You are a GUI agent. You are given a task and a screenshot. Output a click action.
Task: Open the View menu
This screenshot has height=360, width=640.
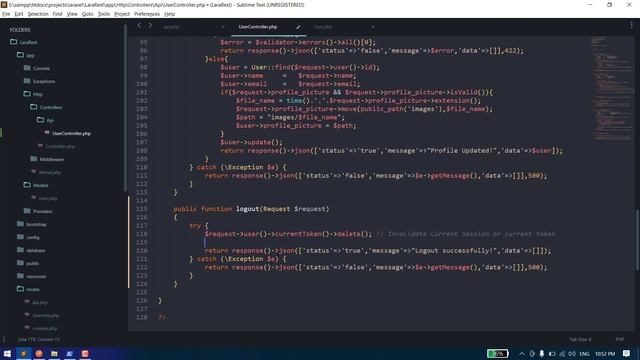tap(72, 14)
